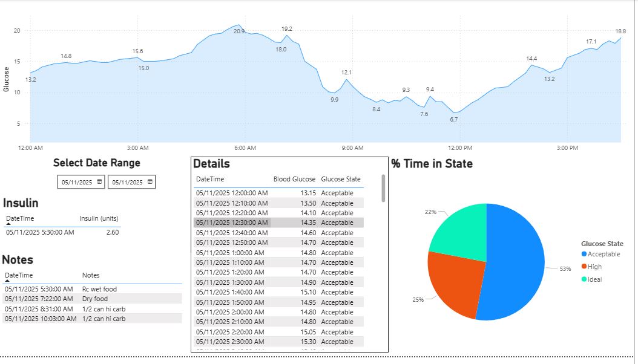Image resolution: width=638 pixels, height=364 pixels.
Task: Click the green Ideal legend dot
Action: [x=584, y=279]
